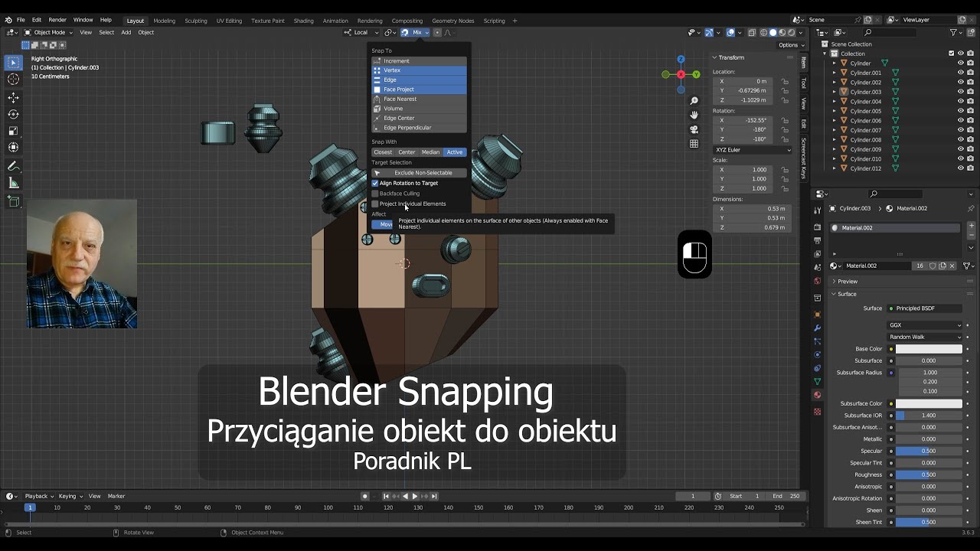Open the Add menu in viewport

pos(126,32)
